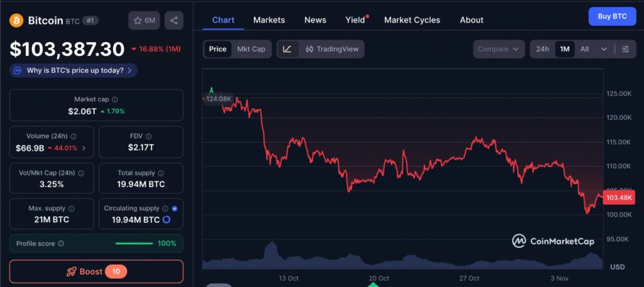The height and width of the screenshot is (287, 644).
Task: Click the Boost button
Action: (x=96, y=271)
